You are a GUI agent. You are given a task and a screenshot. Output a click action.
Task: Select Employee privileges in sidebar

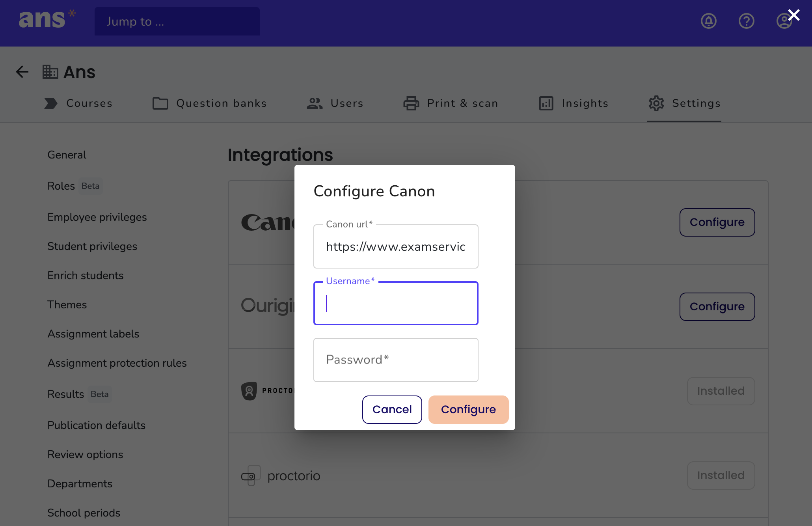pyautogui.click(x=97, y=217)
